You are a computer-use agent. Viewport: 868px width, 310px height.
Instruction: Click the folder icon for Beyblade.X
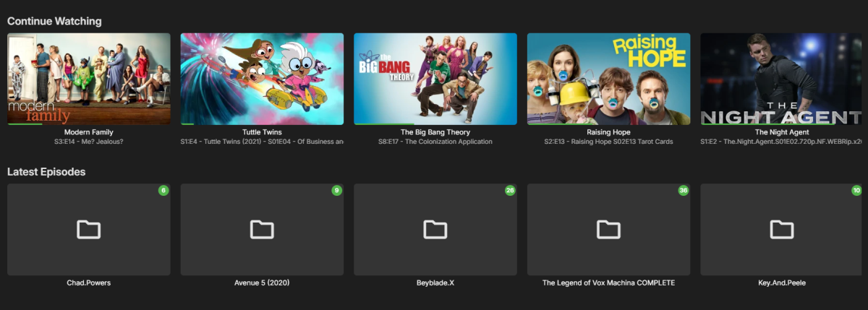click(435, 230)
